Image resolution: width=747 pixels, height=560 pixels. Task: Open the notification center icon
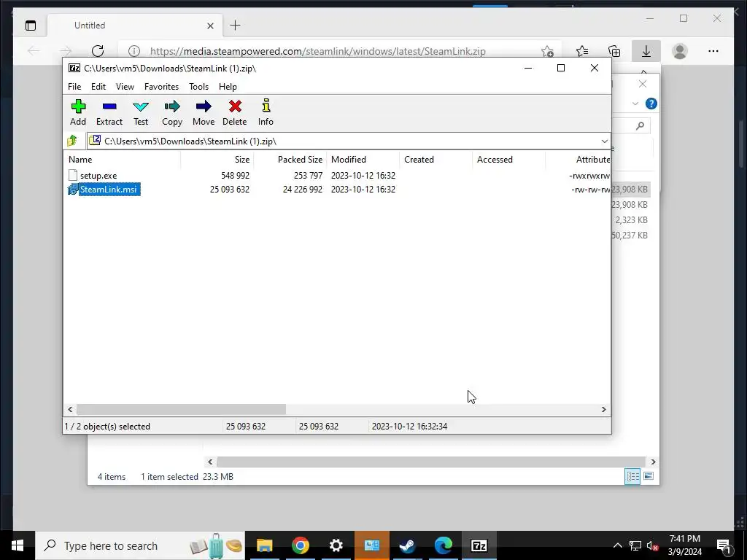pos(724,545)
